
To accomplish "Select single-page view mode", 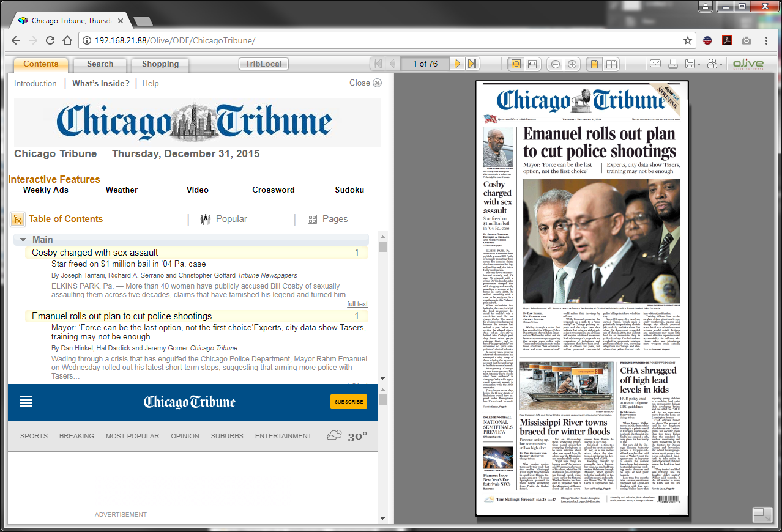I will click(x=594, y=64).
